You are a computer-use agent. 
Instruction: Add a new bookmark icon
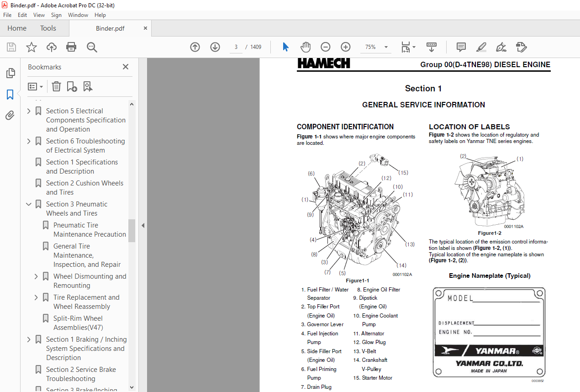point(72,86)
